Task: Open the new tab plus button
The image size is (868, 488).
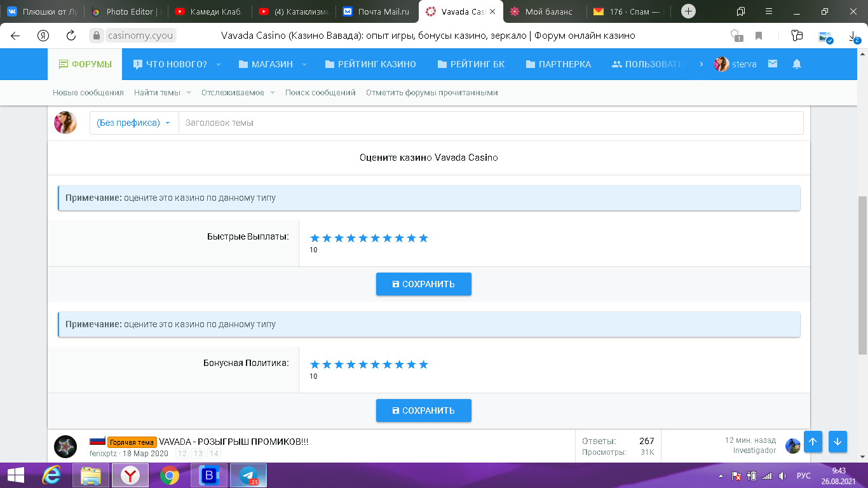Action: (x=688, y=11)
